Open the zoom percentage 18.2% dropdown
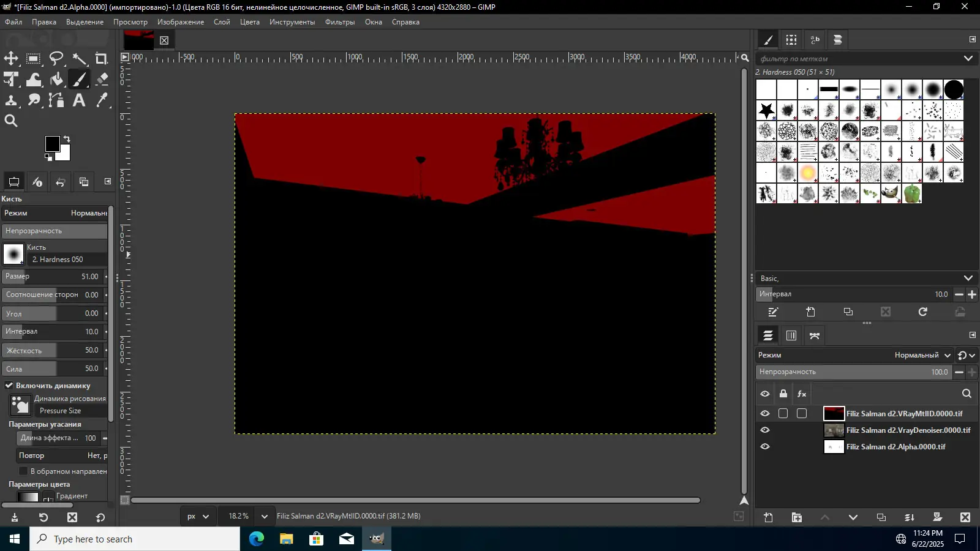 tap(264, 516)
